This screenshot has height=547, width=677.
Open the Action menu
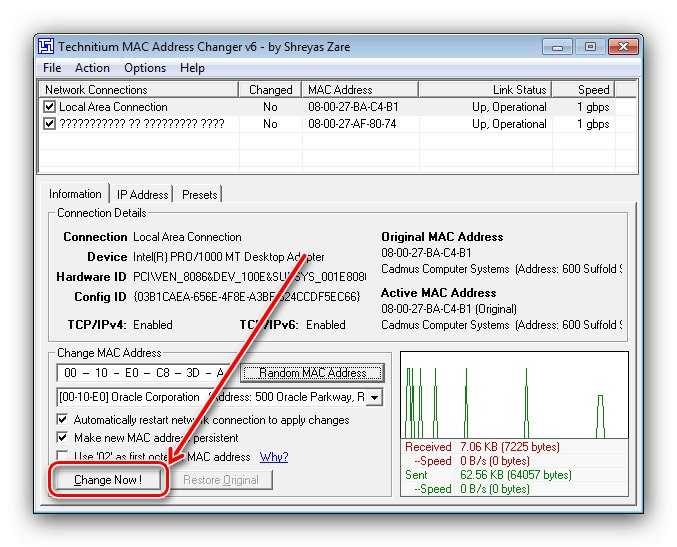[x=92, y=68]
